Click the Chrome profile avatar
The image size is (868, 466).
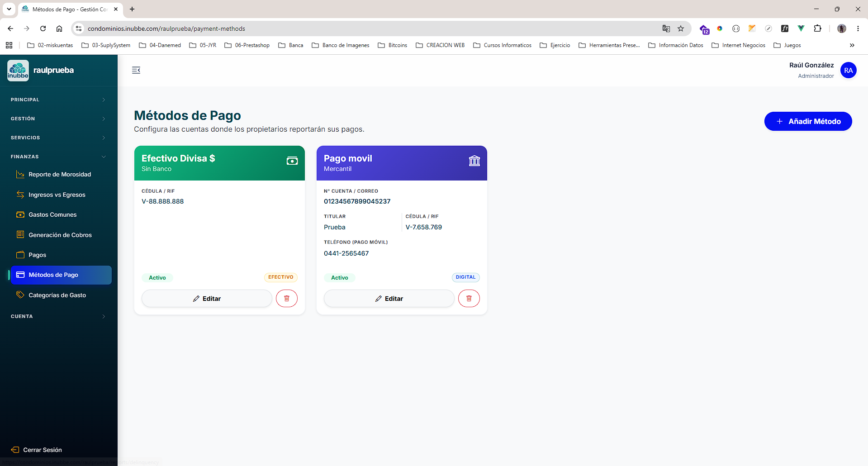[841, 29]
